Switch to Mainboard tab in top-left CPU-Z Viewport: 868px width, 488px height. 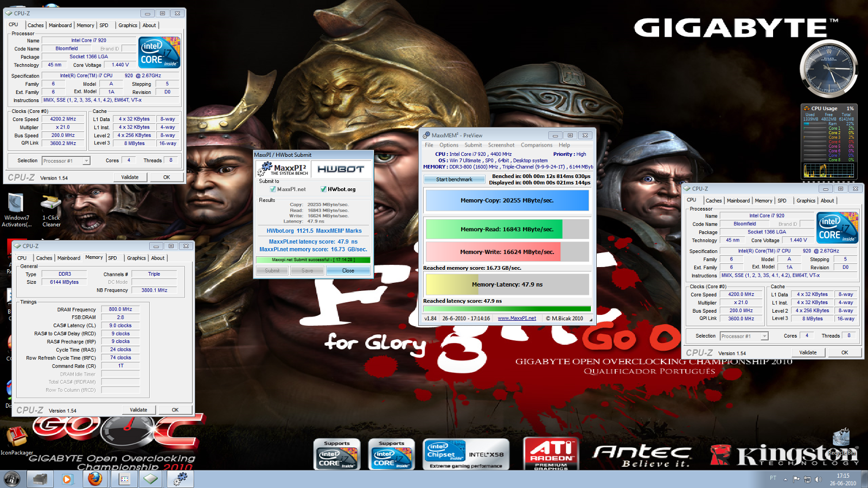coord(60,26)
